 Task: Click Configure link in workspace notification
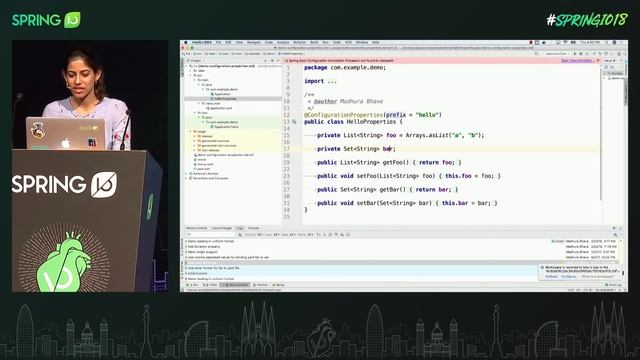click(x=569, y=276)
